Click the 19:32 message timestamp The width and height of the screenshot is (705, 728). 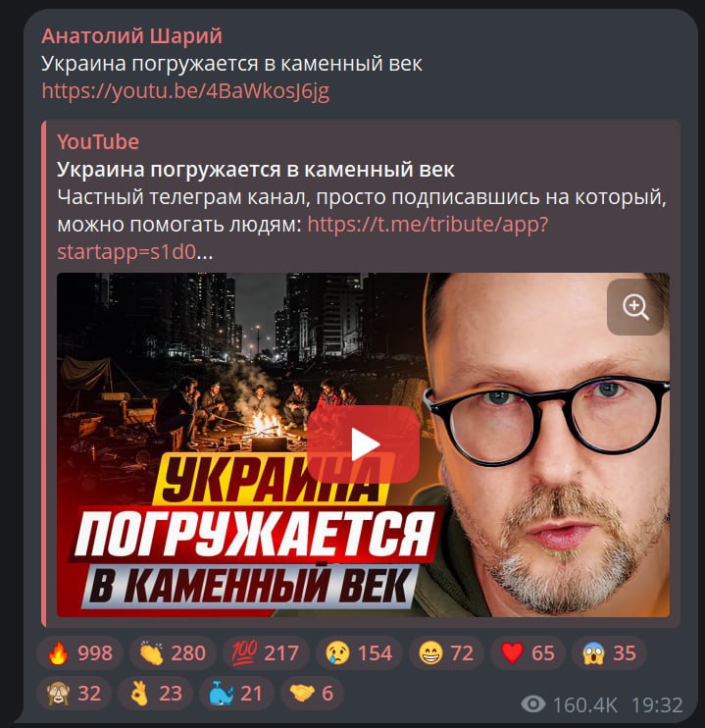point(657,705)
